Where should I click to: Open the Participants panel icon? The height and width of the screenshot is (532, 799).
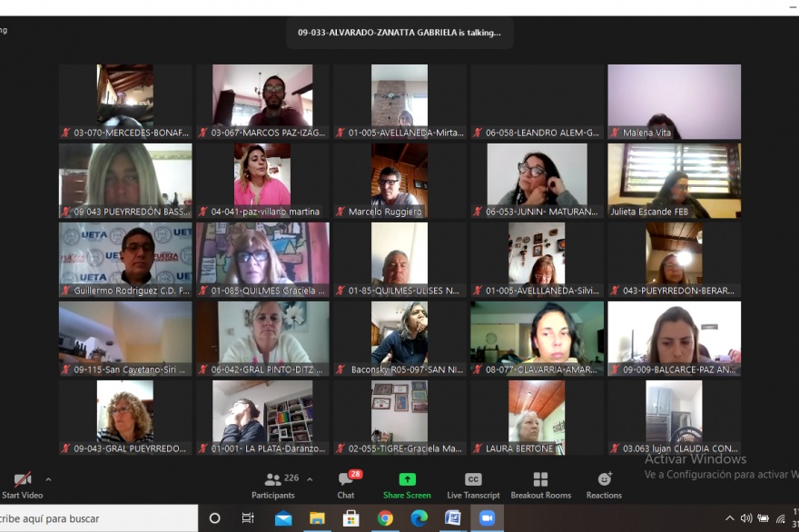pyautogui.click(x=273, y=479)
